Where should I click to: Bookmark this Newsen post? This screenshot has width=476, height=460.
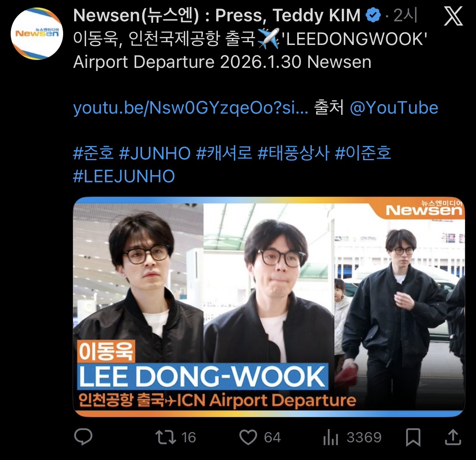pos(413,437)
